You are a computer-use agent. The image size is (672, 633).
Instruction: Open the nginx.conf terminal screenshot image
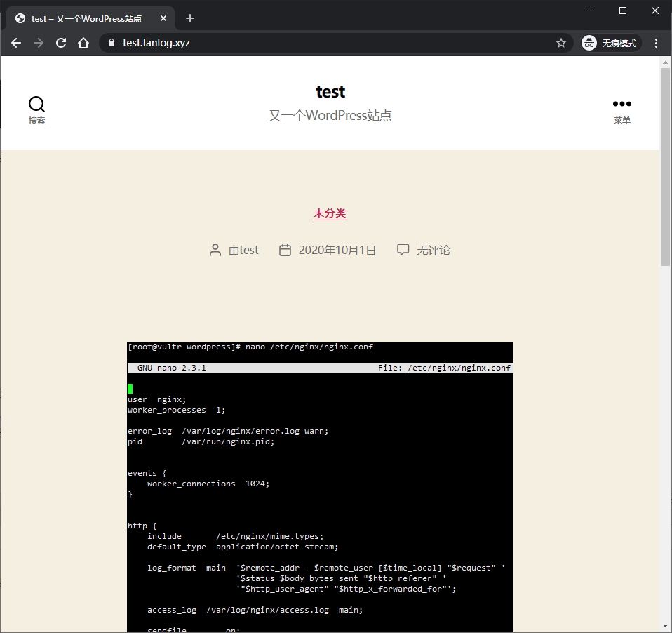320,487
